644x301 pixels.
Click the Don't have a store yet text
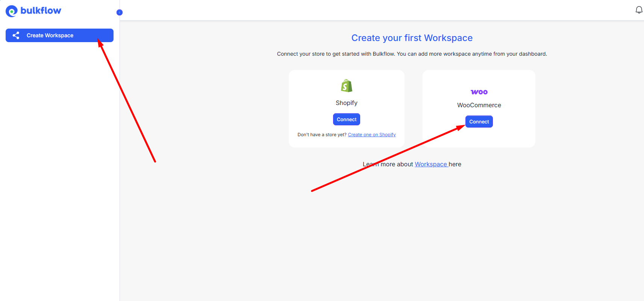(322, 135)
